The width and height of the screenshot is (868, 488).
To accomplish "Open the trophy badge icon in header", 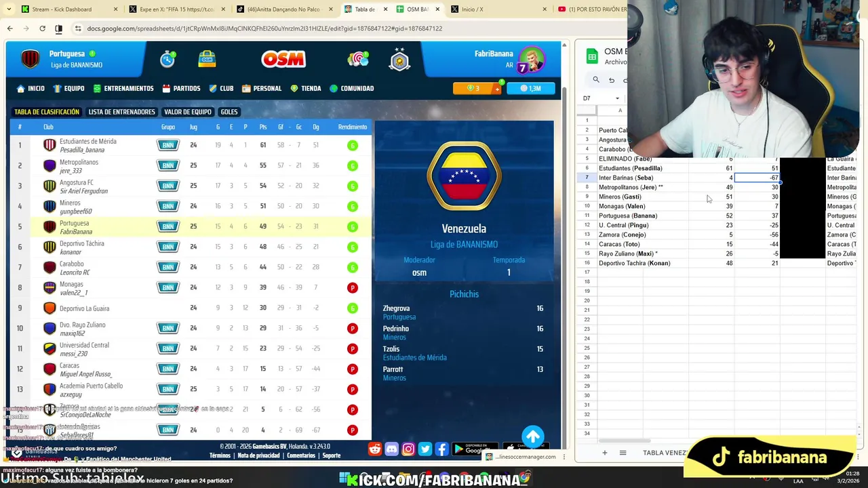I will tap(399, 60).
